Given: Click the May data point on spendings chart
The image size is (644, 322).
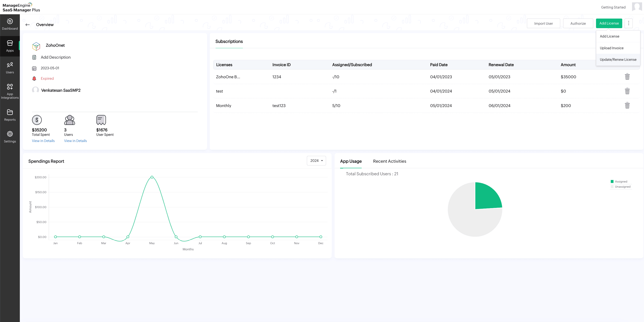Looking at the screenshot, I should (x=152, y=177).
